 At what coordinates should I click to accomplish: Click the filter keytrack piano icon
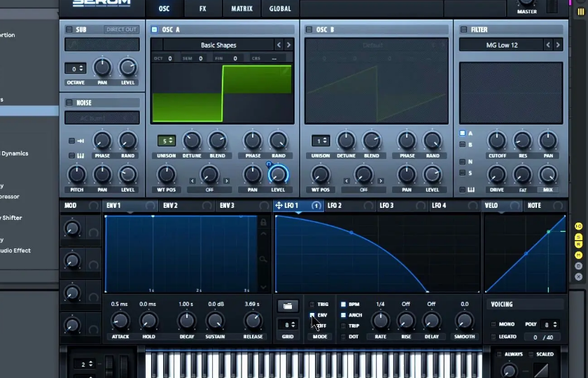pos(471,190)
